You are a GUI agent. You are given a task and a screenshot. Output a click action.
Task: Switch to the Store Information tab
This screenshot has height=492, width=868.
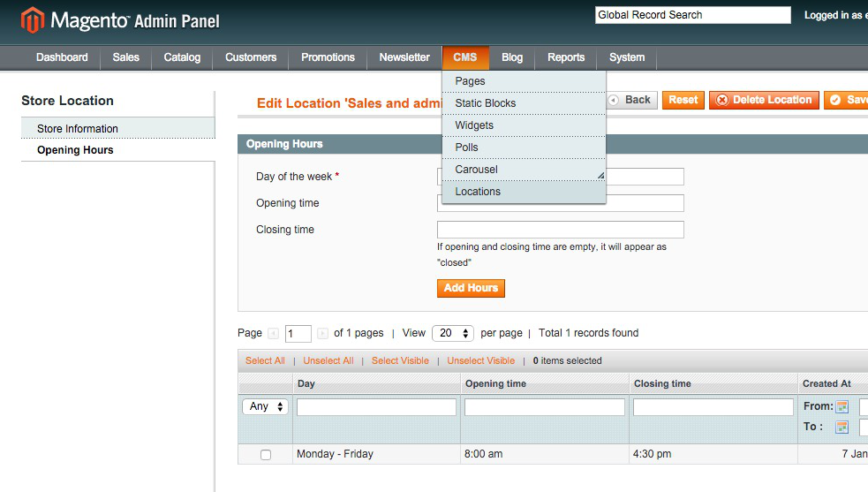tap(78, 129)
